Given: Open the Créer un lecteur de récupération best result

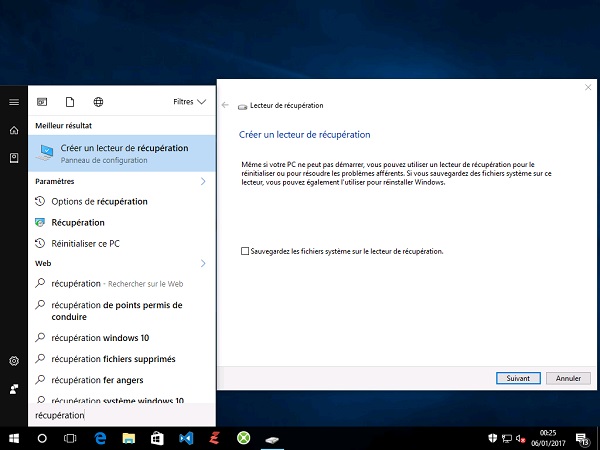Looking at the screenshot, I should tap(122, 153).
